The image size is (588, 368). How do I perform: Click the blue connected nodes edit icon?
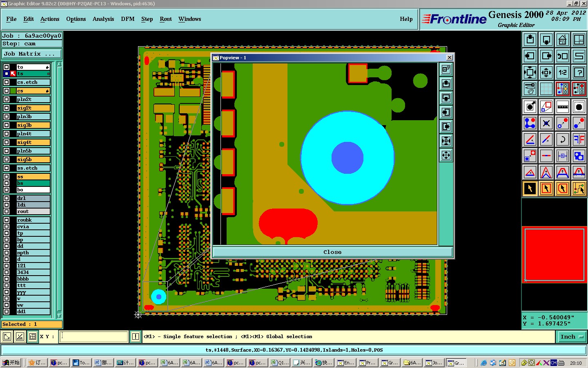click(x=530, y=123)
